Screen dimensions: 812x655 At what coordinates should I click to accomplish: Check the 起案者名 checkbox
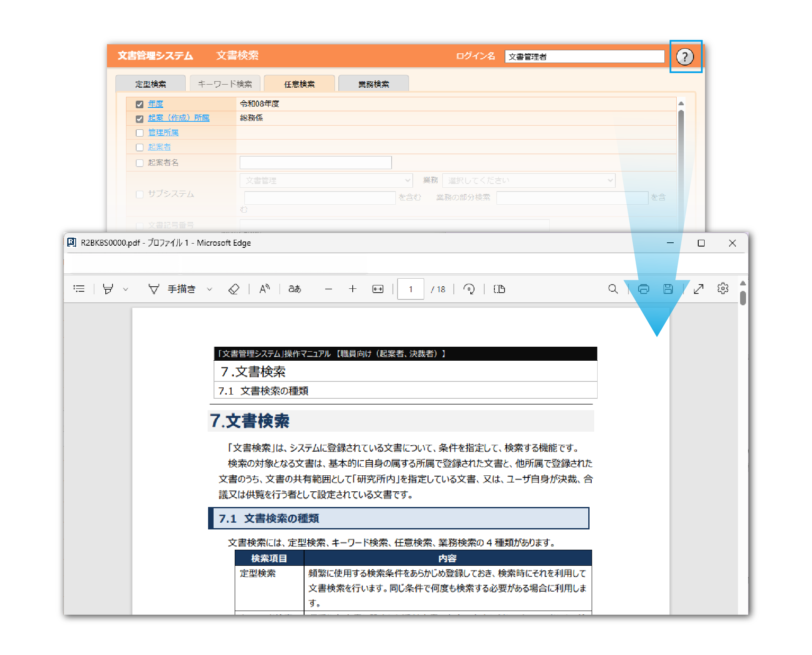click(140, 163)
